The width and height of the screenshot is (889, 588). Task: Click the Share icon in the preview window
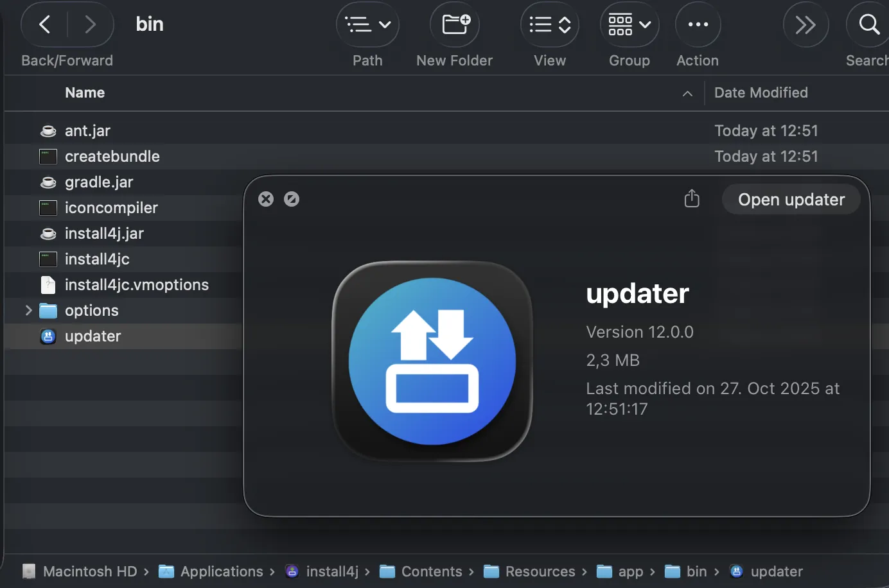coord(692,199)
